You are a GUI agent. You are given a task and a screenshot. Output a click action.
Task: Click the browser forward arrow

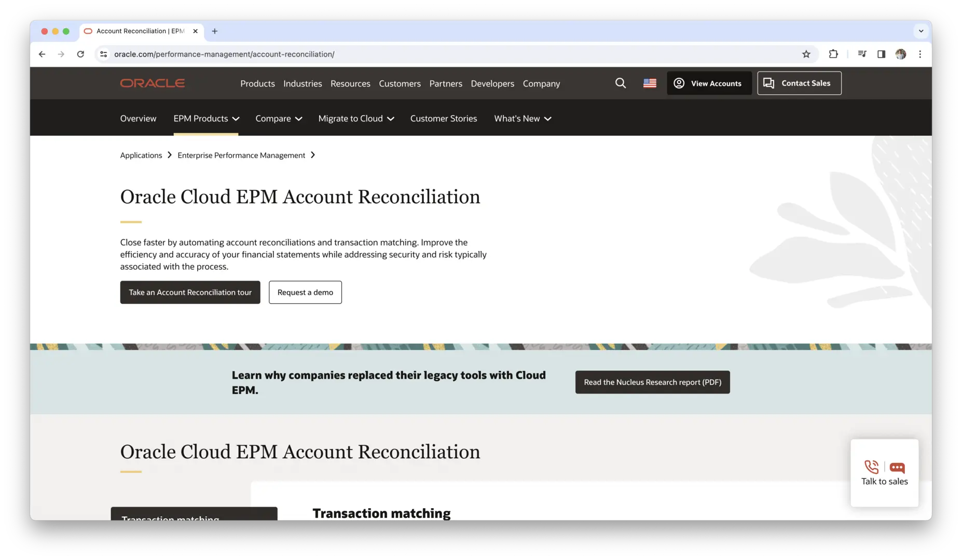[x=61, y=54]
